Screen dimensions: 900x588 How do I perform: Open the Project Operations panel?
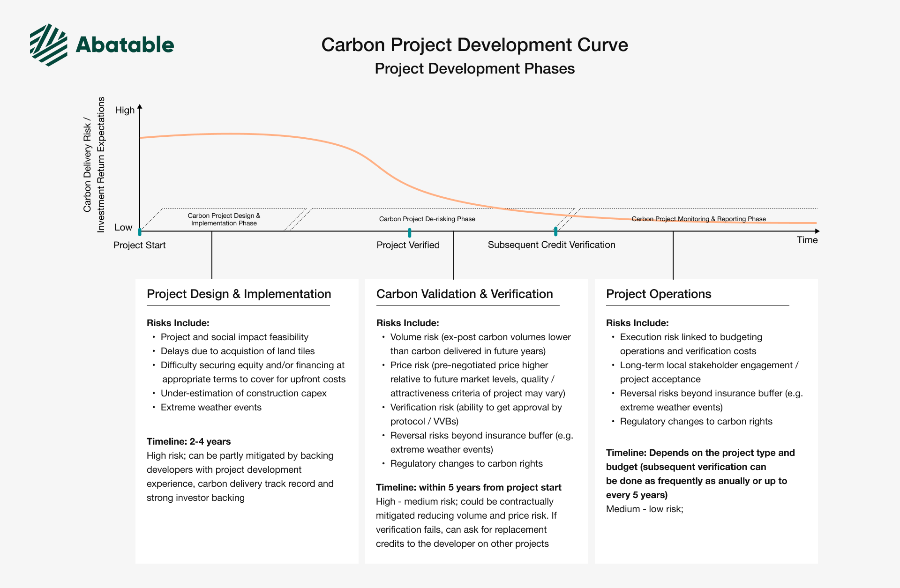pos(659,294)
